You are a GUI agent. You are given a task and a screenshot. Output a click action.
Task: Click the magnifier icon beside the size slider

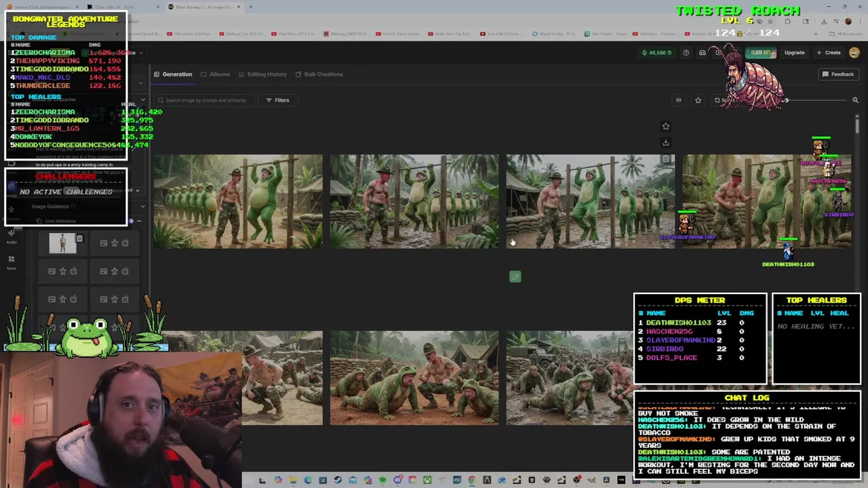(x=855, y=100)
